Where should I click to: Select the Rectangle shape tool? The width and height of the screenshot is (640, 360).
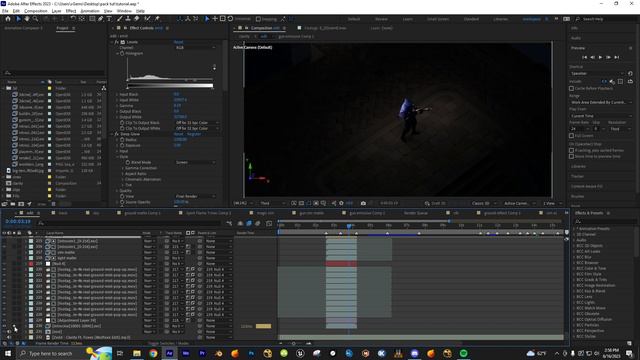click(x=92, y=19)
